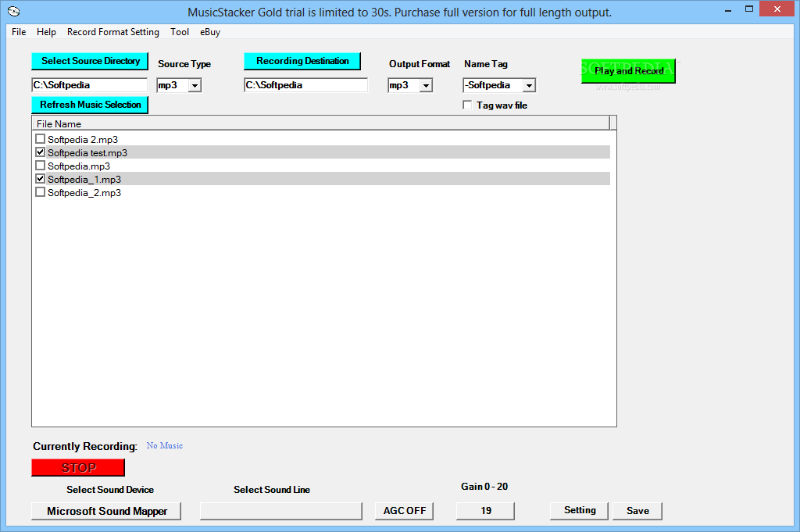
Task: Click Select Source Directory button
Action: [x=90, y=61]
